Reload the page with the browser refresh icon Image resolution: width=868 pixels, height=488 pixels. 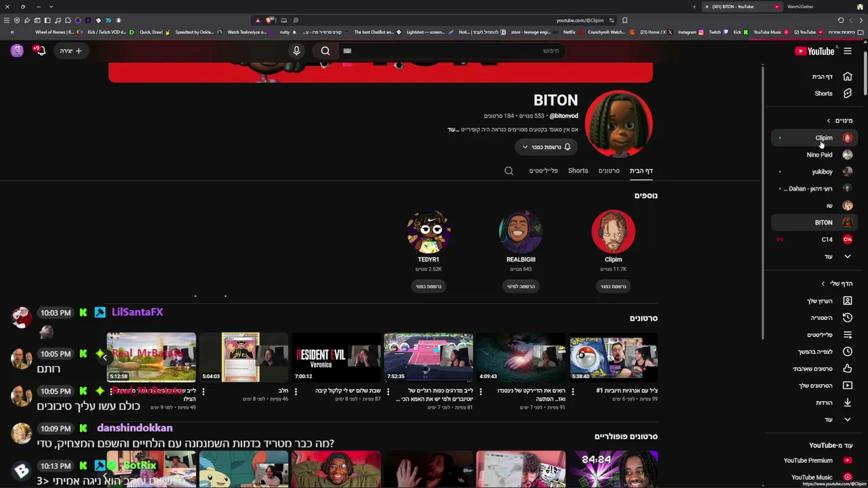click(x=841, y=20)
